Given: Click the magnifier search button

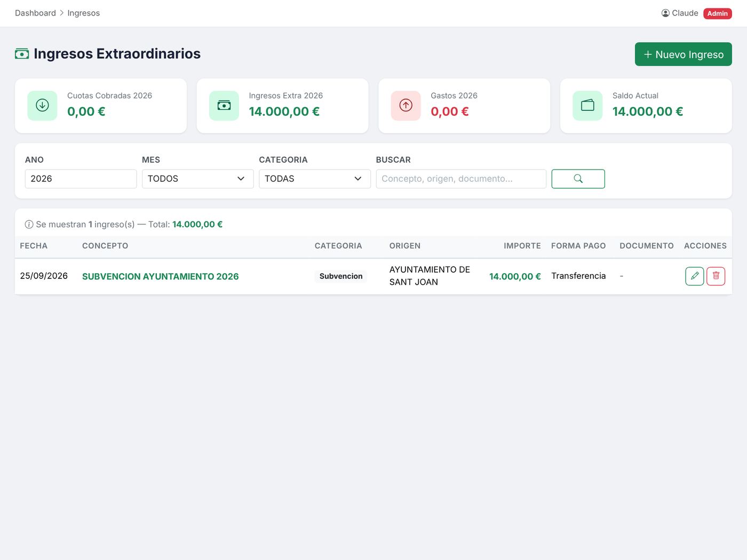Looking at the screenshot, I should coord(578,179).
